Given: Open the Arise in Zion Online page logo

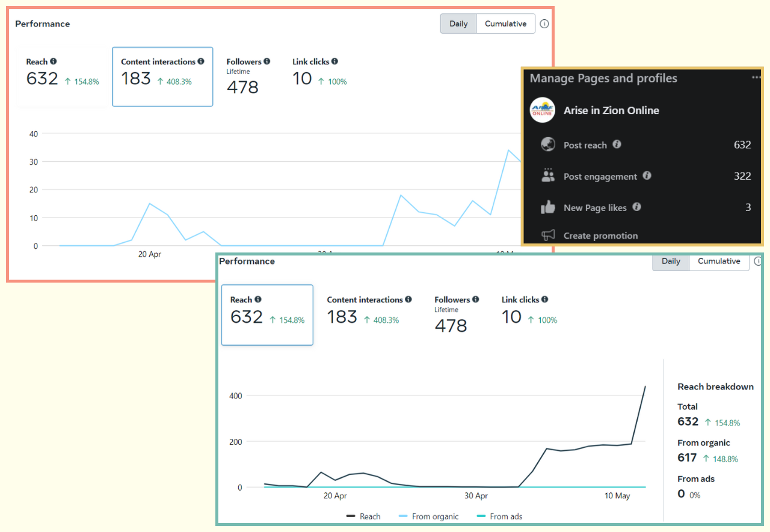Looking at the screenshot, I should pyautogui.click(x=542, y=110).
